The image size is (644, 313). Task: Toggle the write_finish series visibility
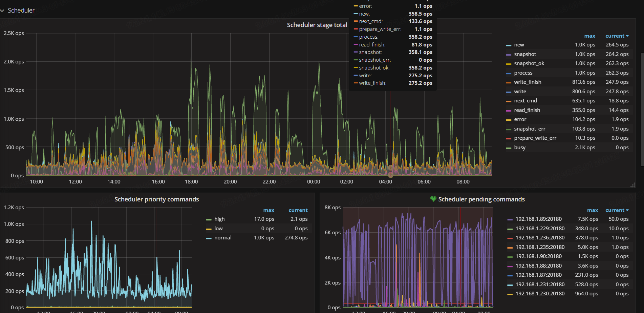(528, 82)
